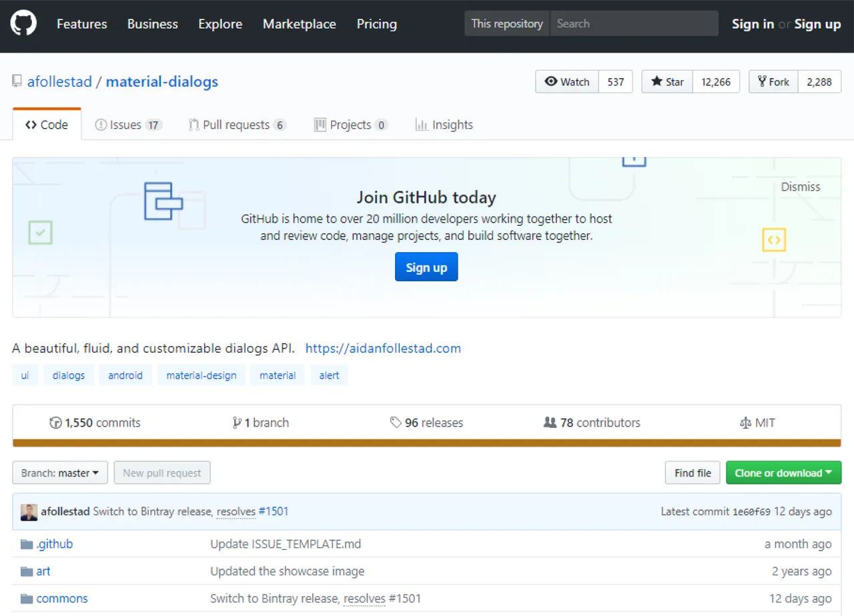Click the avatar thumbnail of afollestad
Image resolution: width=854 pixels, height=616 pixels.
tap(29, 512)
